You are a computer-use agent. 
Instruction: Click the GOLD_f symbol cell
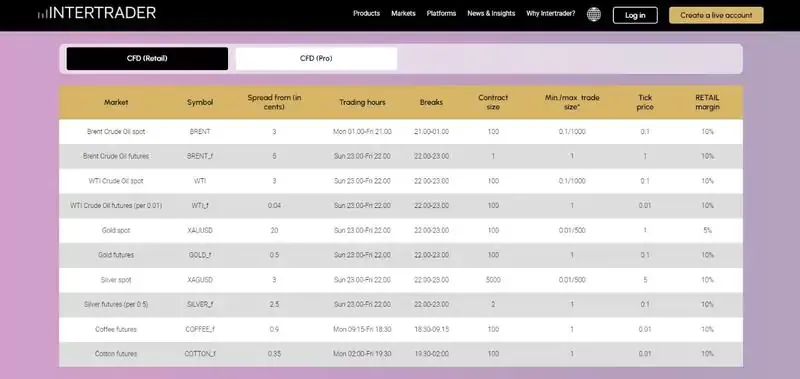tap(200, 255)
